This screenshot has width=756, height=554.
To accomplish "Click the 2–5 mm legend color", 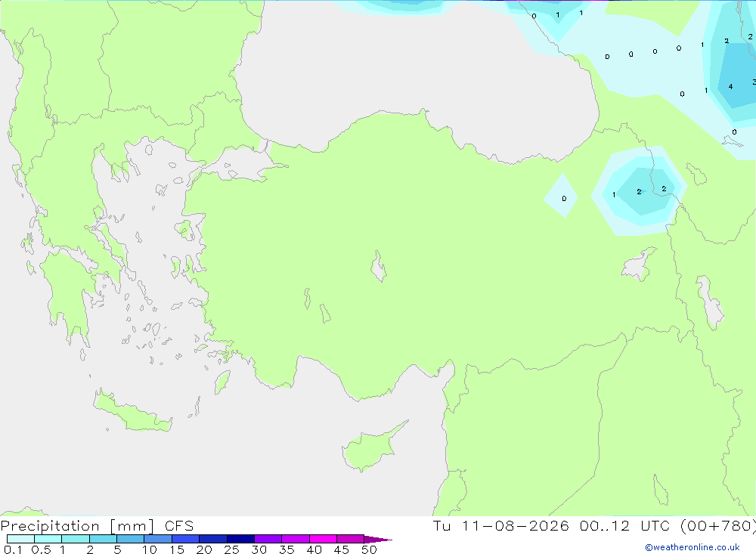I will (103, 539).
